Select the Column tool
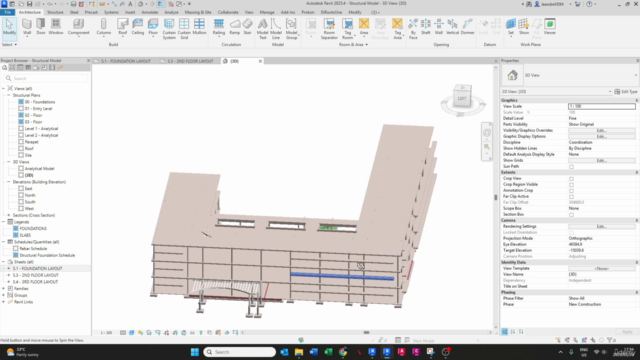640x360 pixels. pyautogui.click(x=104, y=27)
